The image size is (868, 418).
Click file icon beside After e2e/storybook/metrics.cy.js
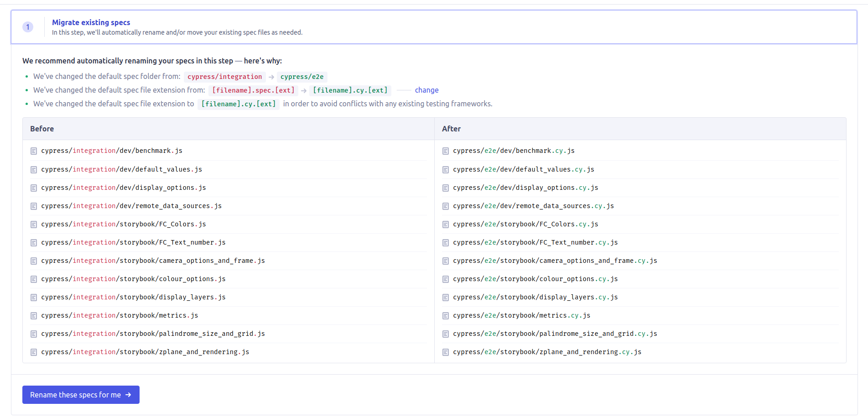click(x=446, y=316)
